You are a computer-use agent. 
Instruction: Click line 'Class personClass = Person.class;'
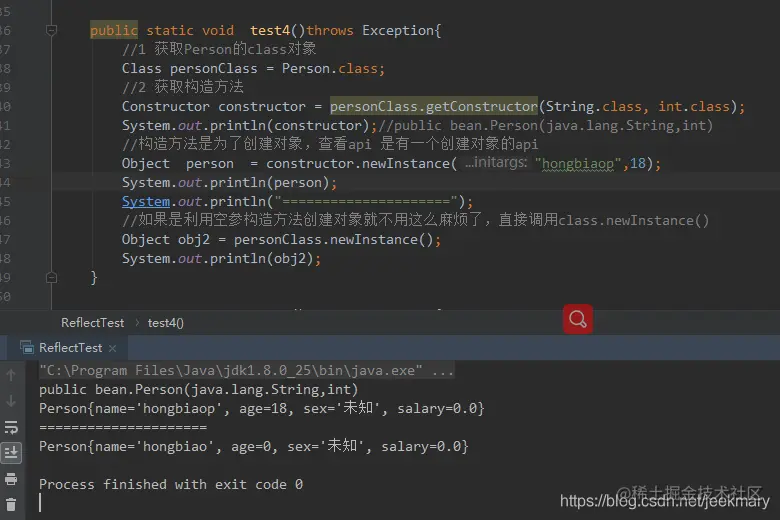[x=254, y=68]
